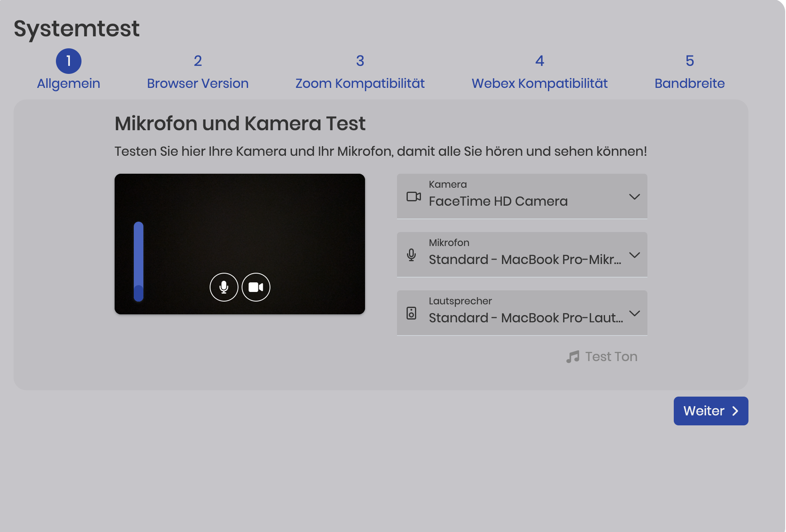
Task: Open the Standard MacBook Pro-Mikr... selection
Action: 522,254
